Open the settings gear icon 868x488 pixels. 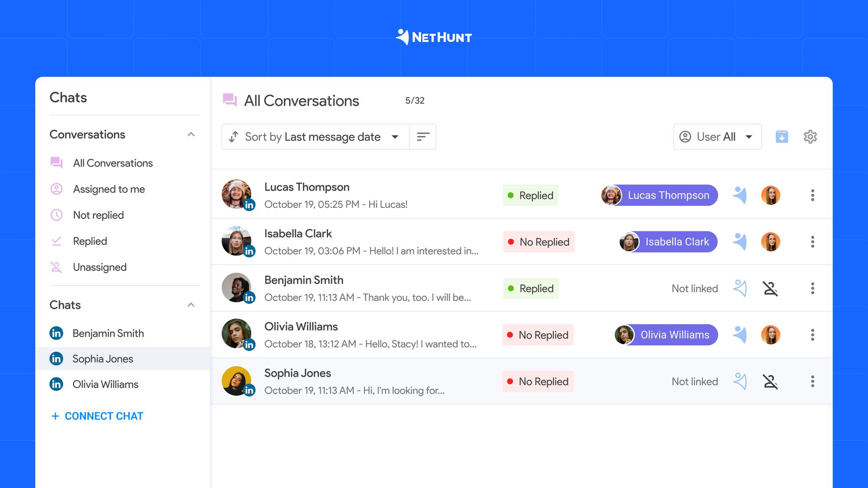click(x=810, y=137)
